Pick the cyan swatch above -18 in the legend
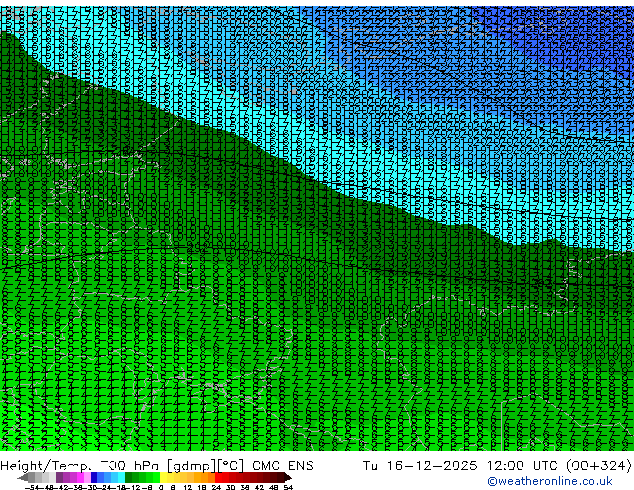 (x=121, y=477)
